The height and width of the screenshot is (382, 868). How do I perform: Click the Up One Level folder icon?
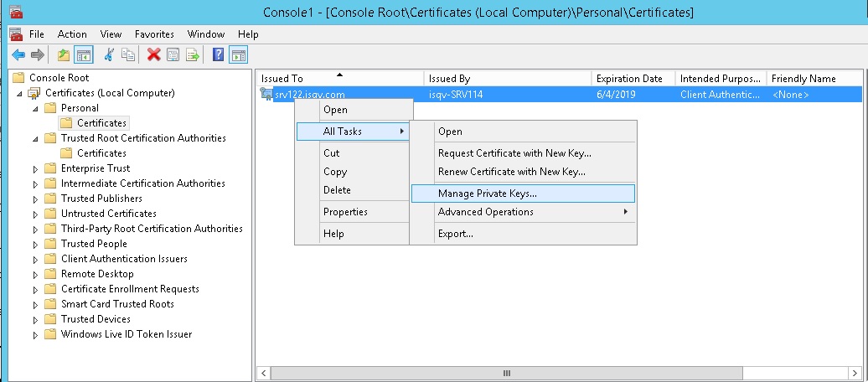pos(65,55)
